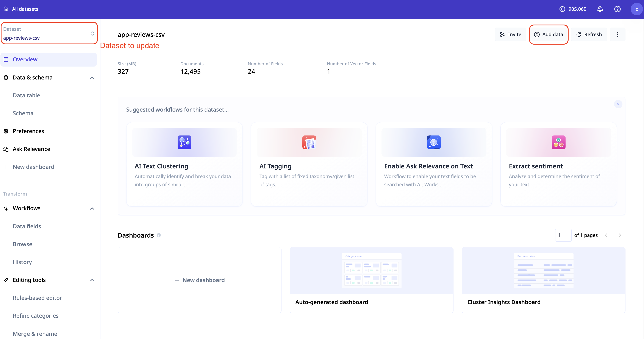Open Data table in sidebar
644x339 pixels.
coord(26,95)
